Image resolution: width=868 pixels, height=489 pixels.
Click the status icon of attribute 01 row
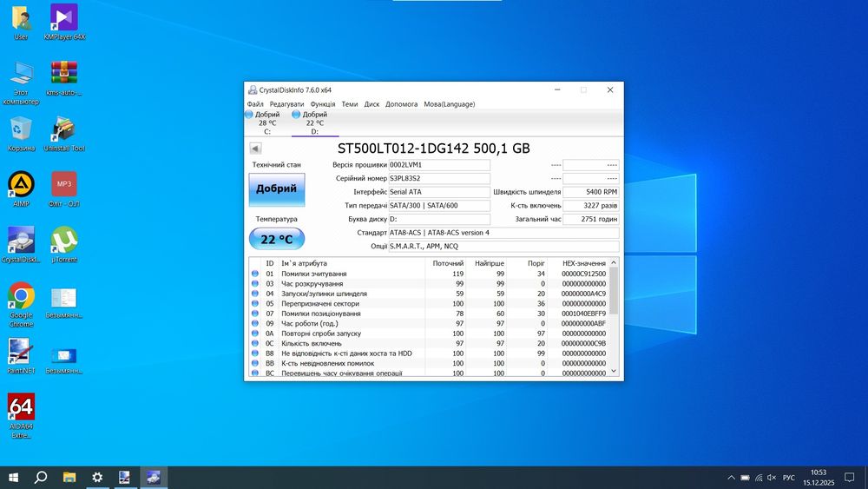(254, 274)
